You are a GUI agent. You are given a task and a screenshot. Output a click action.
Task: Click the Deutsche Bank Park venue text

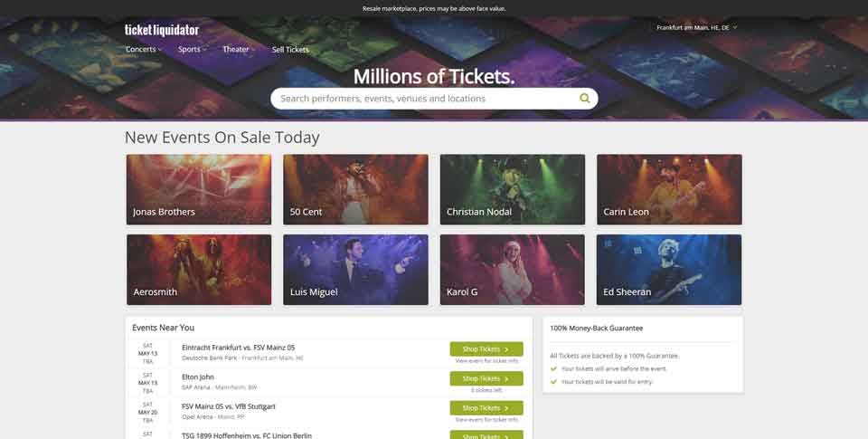point(209,358)
